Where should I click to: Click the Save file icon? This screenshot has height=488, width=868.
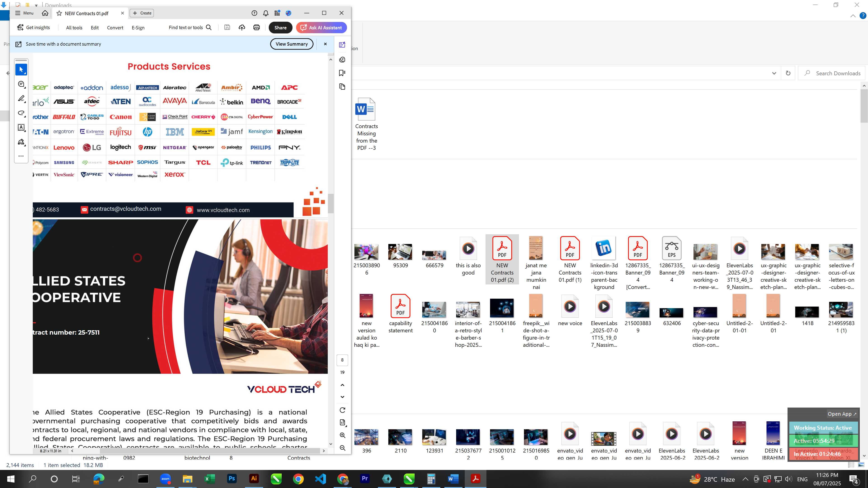click(x=227, y=28)
